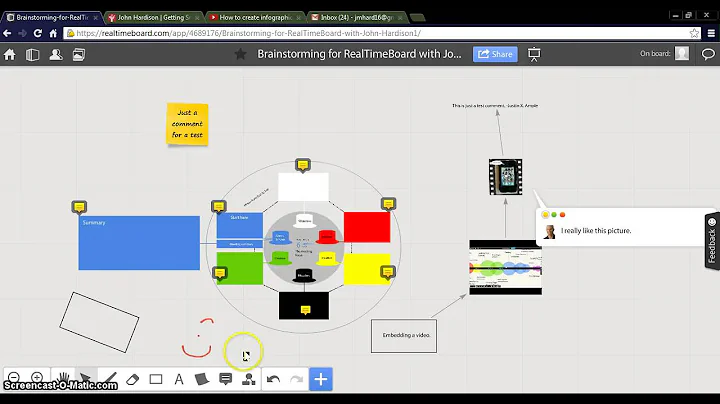720x404 pixels.
Task: Click the blue Share button
Action: click(495, 54)
